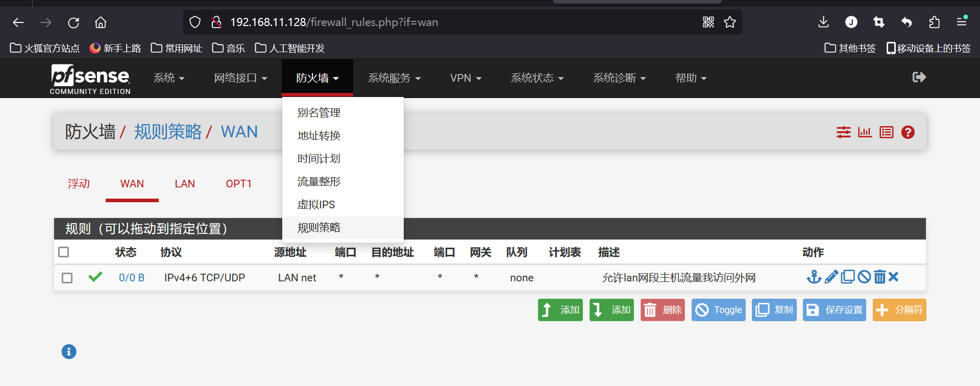The image size is (980, 386).
Task: Expand the 帮助 dropdown menu
Action: tap(691, 78)
